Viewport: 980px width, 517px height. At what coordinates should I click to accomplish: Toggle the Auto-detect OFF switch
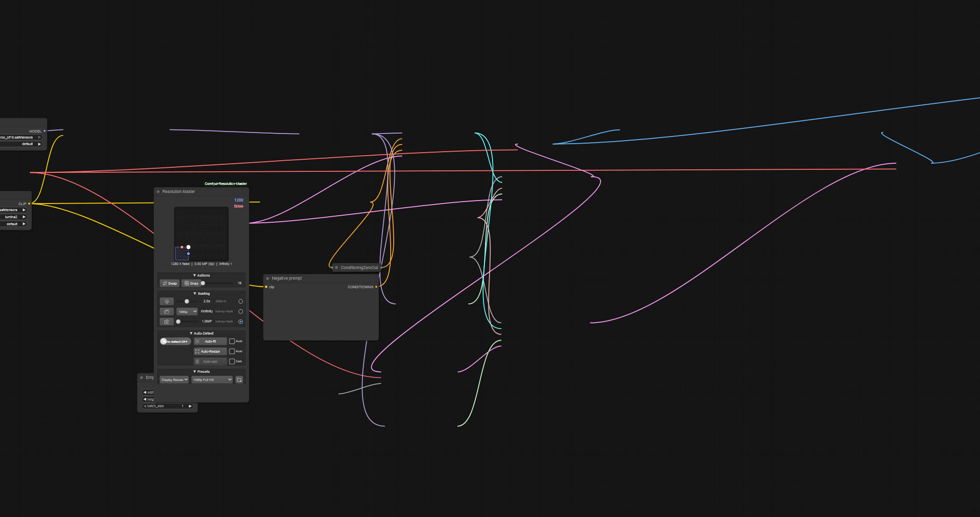click(x=175, y=341)
